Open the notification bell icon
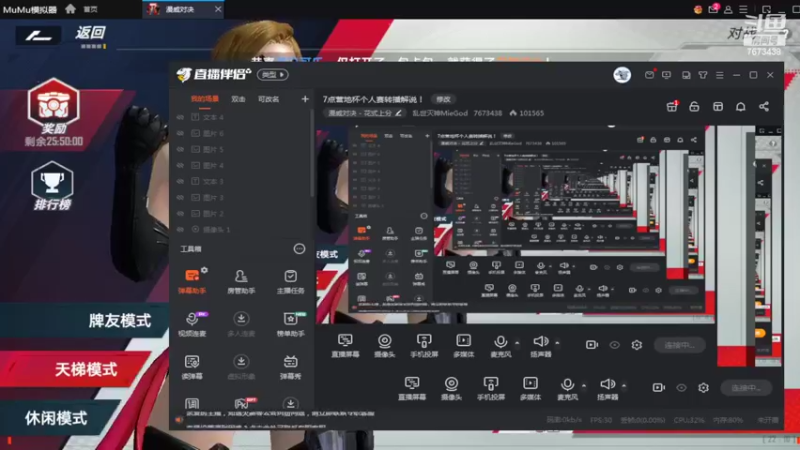Viewport: 800px width, 450px height. (x=741, y=107)
